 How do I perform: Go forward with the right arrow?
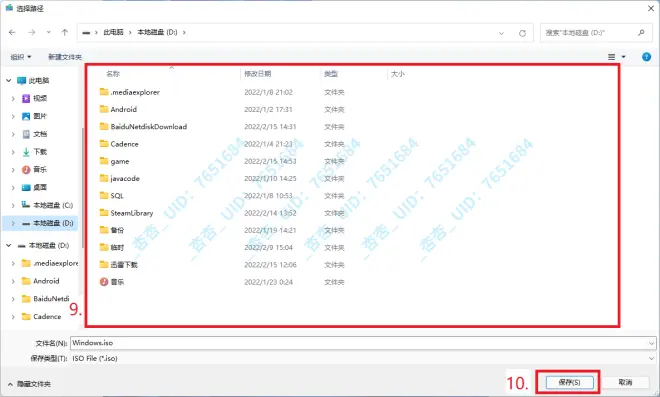point(32,32)
